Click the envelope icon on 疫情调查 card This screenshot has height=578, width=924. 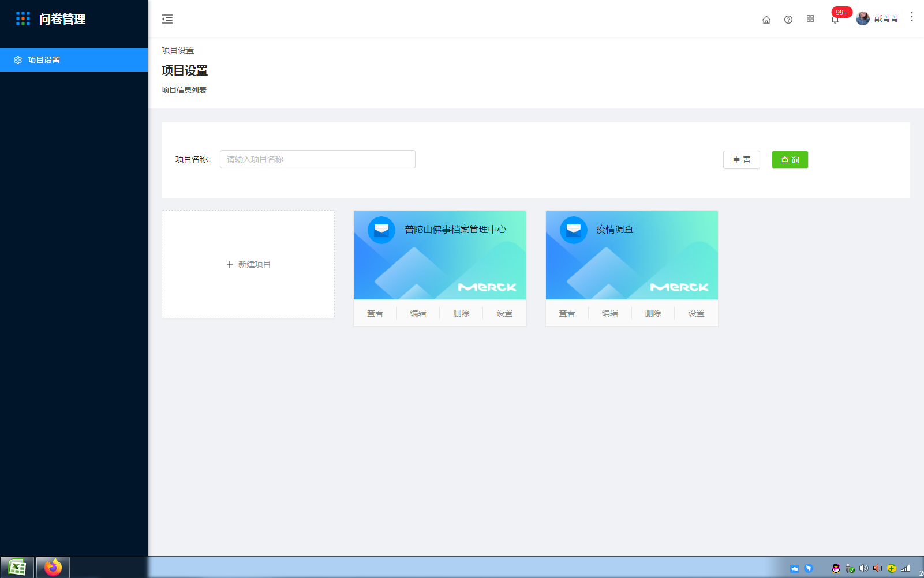click(574, 230)
